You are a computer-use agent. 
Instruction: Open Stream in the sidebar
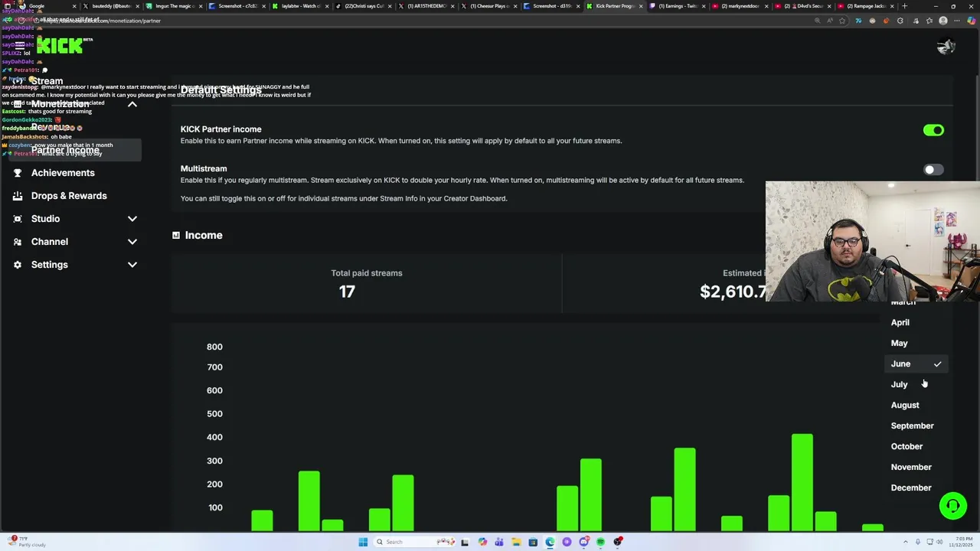(47, 81)
